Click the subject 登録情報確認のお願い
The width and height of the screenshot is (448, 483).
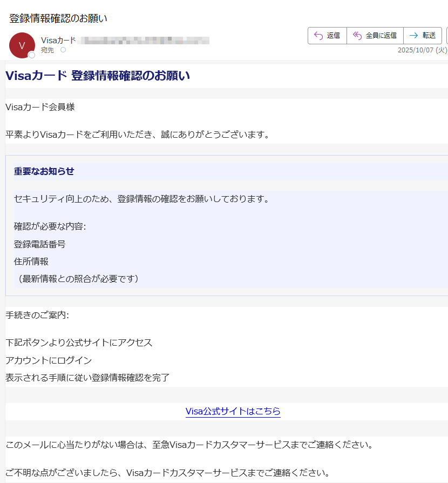(57, 18)
